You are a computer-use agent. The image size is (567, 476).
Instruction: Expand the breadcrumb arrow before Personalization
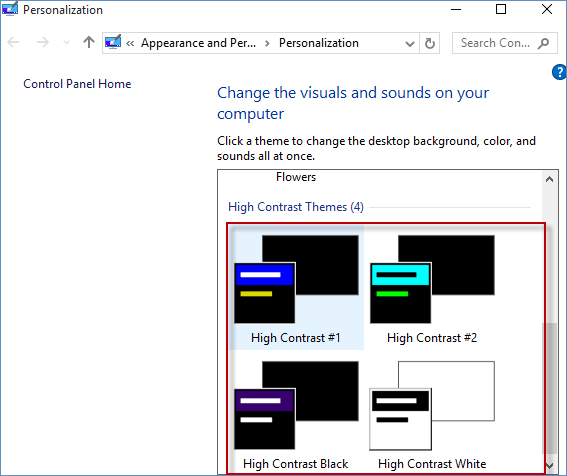(x=267, y=43)
